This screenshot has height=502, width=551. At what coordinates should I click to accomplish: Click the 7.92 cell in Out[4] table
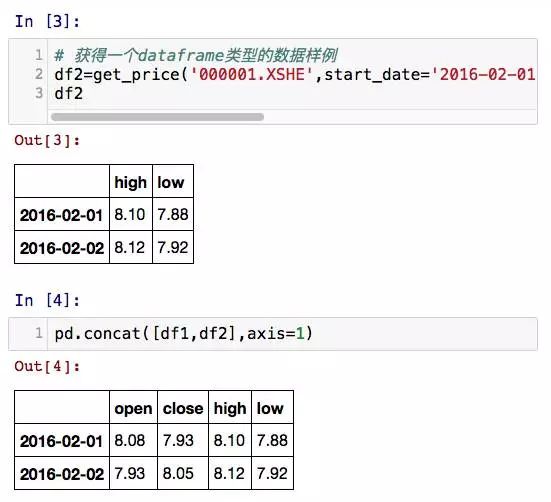point(273,473)
